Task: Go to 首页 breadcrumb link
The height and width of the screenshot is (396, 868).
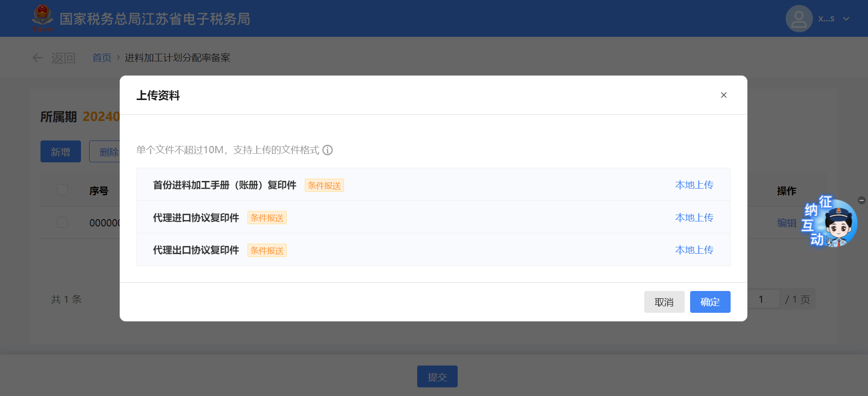Action: pyautogui.click(x=101, y=58)
